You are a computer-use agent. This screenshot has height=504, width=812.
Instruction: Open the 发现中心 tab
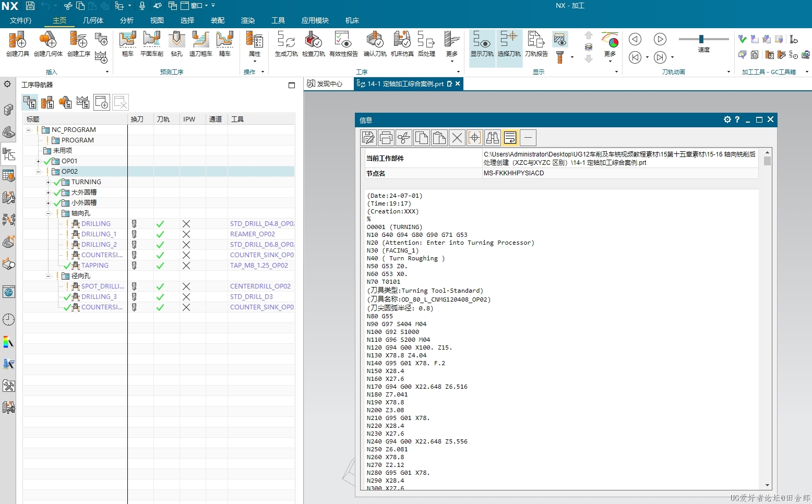click(x=325, y=83)
